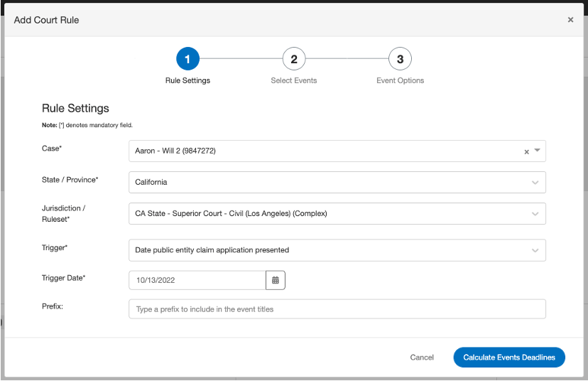
Task: Clear the selected case with the x icon
Action: click(526, 151)
